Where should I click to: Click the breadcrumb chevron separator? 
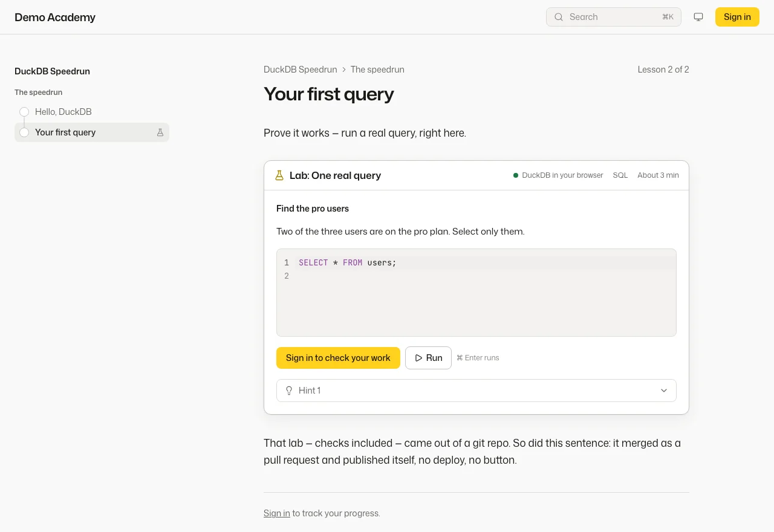point(344,70)
